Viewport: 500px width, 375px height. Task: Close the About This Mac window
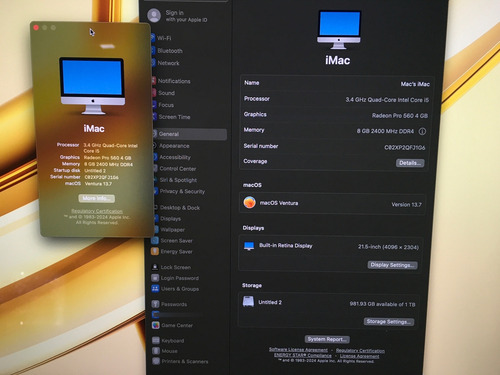point(36,28)
